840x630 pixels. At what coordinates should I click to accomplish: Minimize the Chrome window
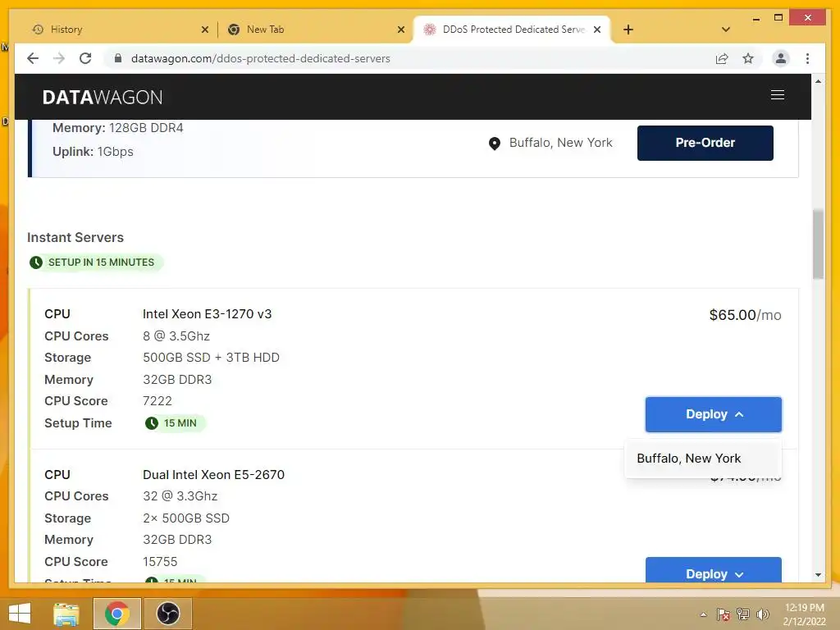[756, 18]
